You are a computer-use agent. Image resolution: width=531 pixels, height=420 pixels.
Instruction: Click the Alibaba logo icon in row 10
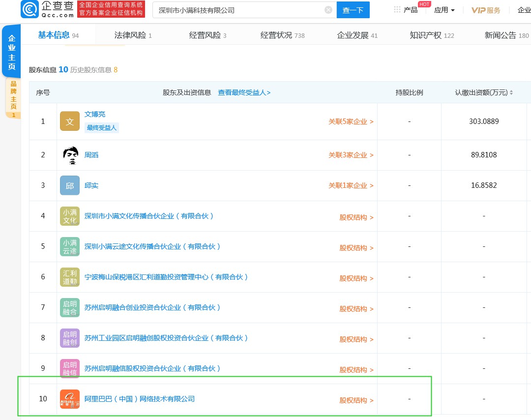[x=70, y=399]
